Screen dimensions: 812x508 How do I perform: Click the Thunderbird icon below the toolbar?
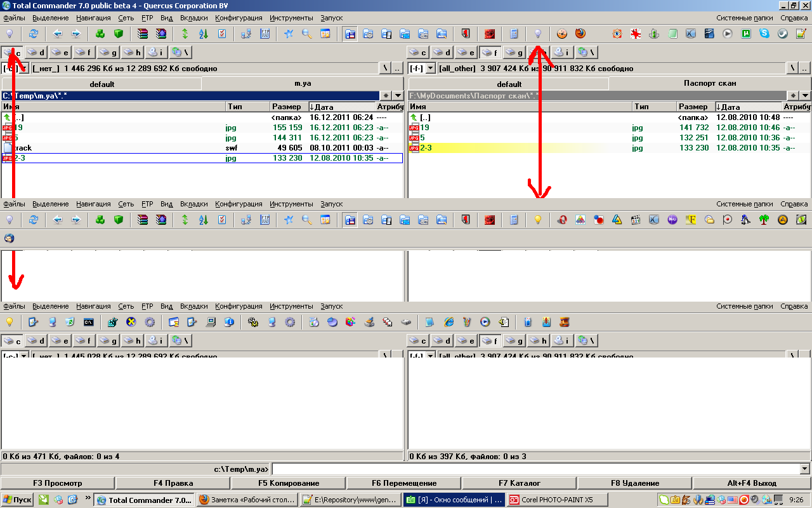click(9, 239)
